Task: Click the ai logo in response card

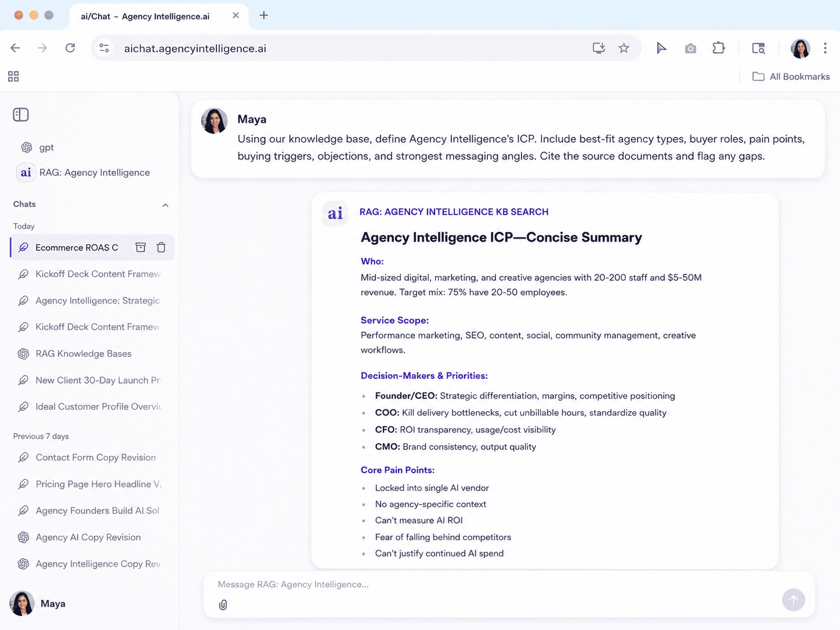Action: (335, 213)
